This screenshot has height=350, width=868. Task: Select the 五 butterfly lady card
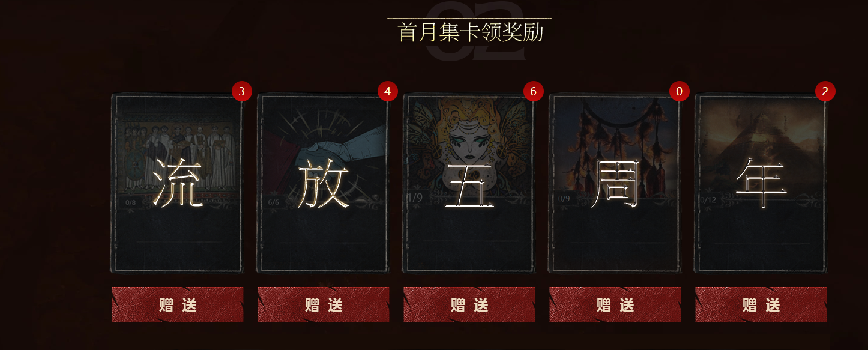click(469, 183)
